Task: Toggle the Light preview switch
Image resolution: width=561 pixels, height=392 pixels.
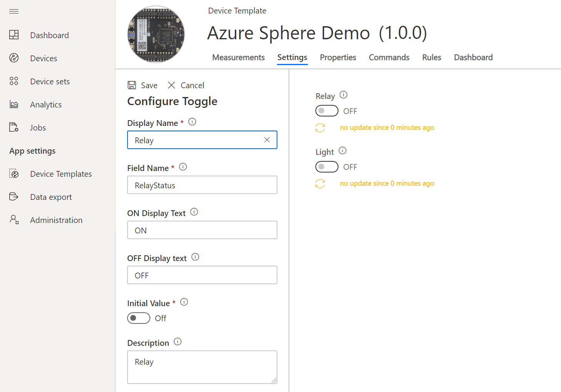Action: (x=327, y=167)
